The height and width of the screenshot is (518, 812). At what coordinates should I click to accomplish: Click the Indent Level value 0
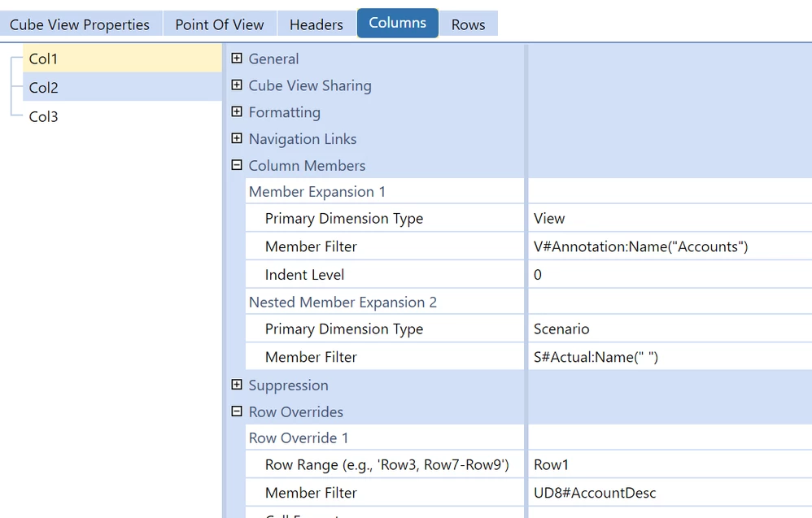pyautogui.click(x=670, y=274)
